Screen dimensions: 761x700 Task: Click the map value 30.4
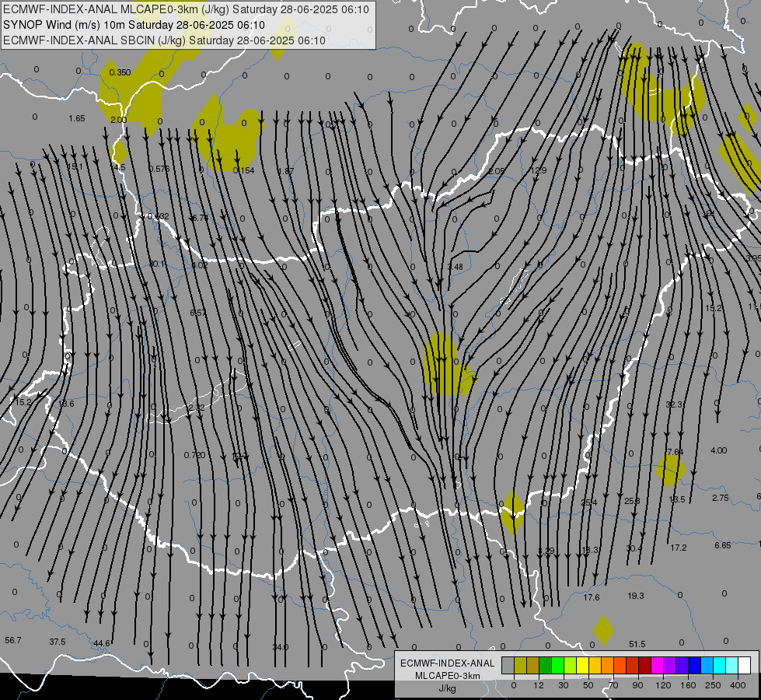634,548
